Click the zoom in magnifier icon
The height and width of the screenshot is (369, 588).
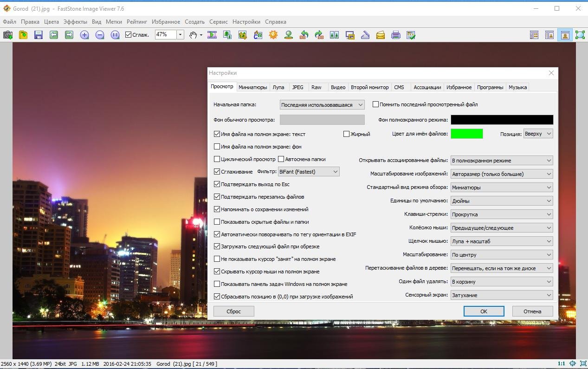coord(84,35)
